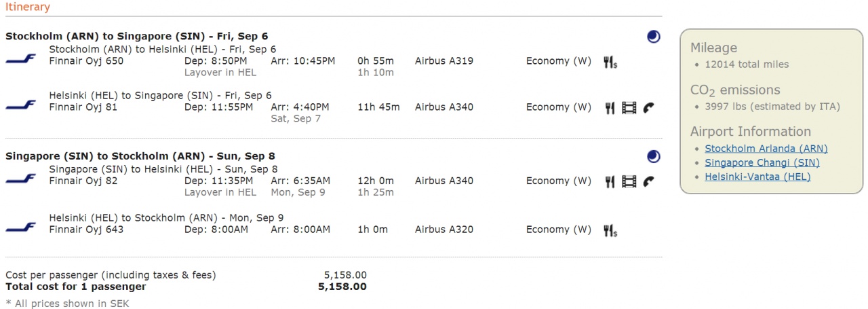The width and height of the screenshot is (868, 309).
Task: Click the movie film icon for flight 81
Action: coord(629,107)
